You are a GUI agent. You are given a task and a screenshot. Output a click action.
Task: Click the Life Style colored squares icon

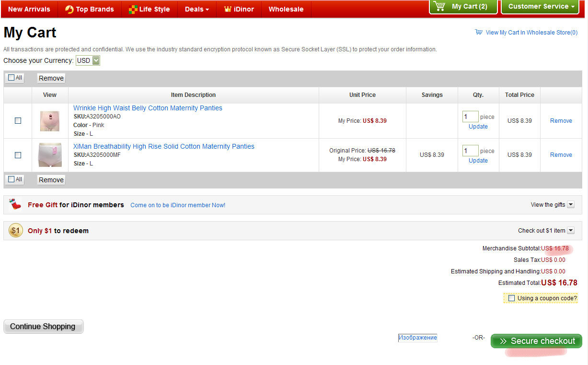pyautogui.click(x=133, y=9)
